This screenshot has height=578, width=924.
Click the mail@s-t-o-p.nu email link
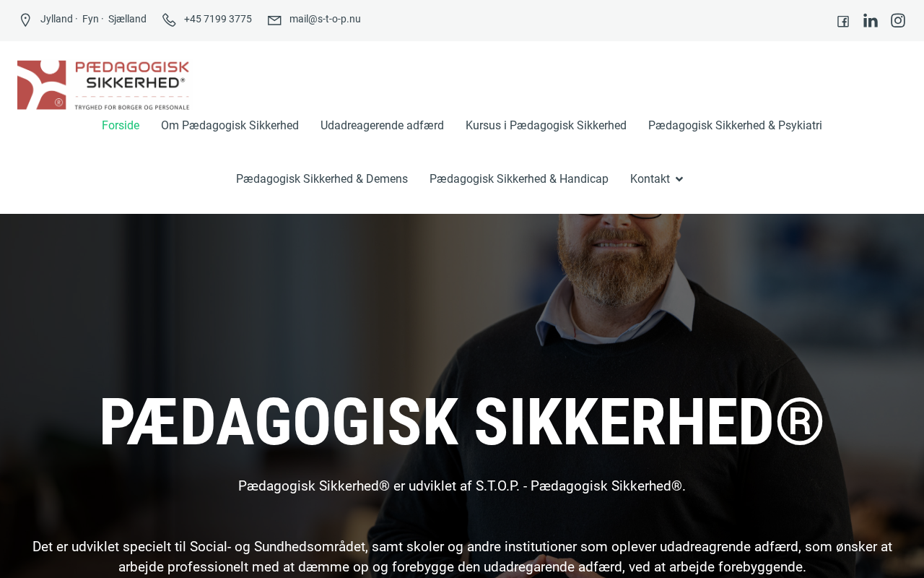click(325, 20)
